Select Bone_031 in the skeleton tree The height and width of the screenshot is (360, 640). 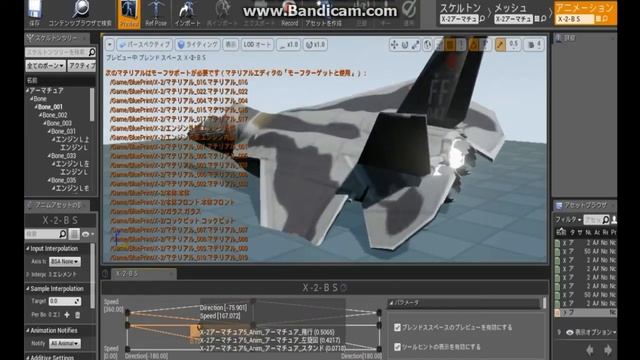tap(63, 131)
